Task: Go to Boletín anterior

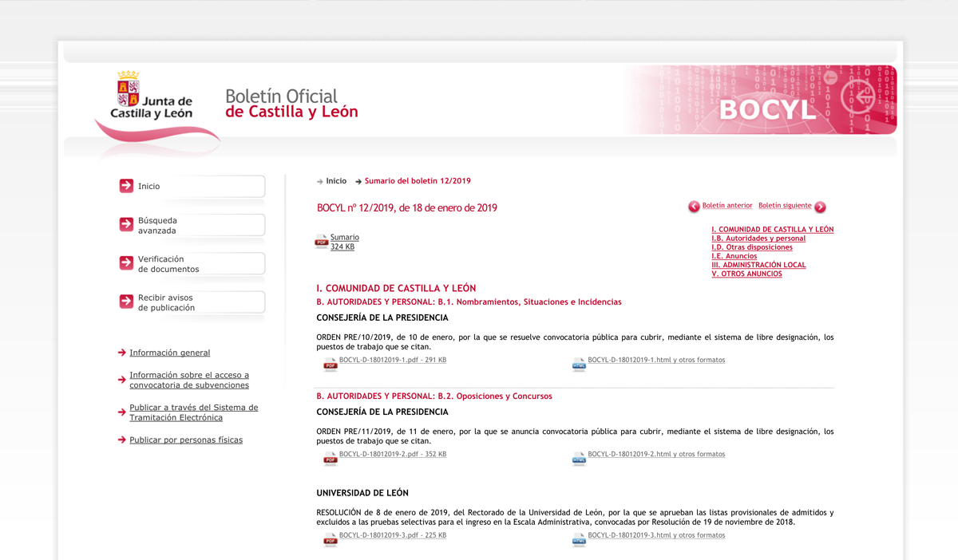Action: click(x=727, y=206)
